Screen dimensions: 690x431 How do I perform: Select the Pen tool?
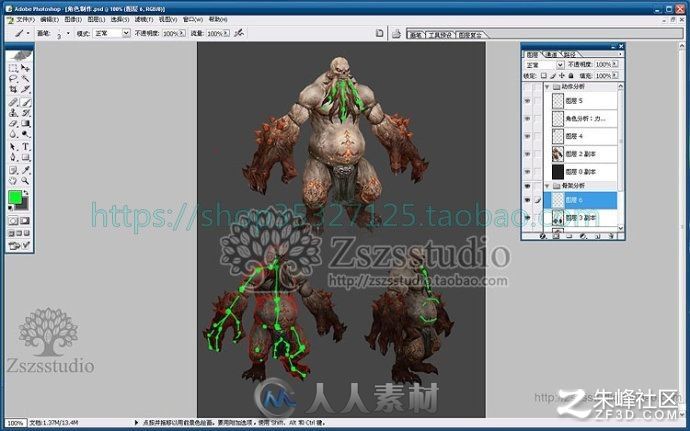(x=13, y=157)
